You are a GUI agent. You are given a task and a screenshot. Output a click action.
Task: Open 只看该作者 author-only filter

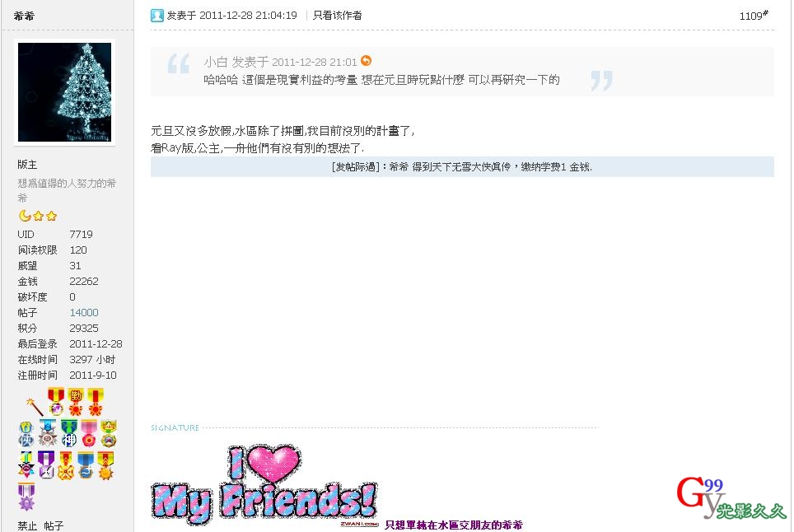[x=337, y=16]
